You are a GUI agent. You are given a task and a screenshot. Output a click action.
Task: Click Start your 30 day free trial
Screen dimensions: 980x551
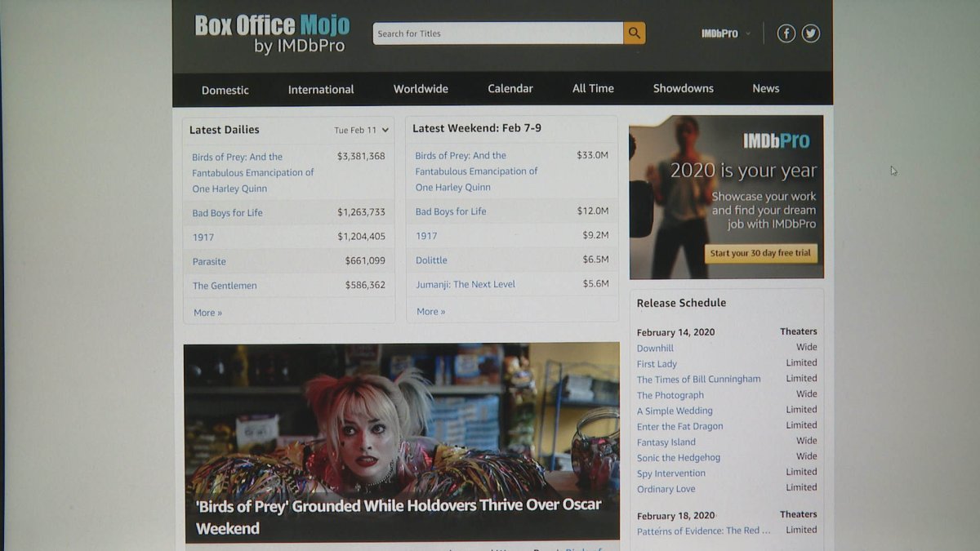coord(760,253)
